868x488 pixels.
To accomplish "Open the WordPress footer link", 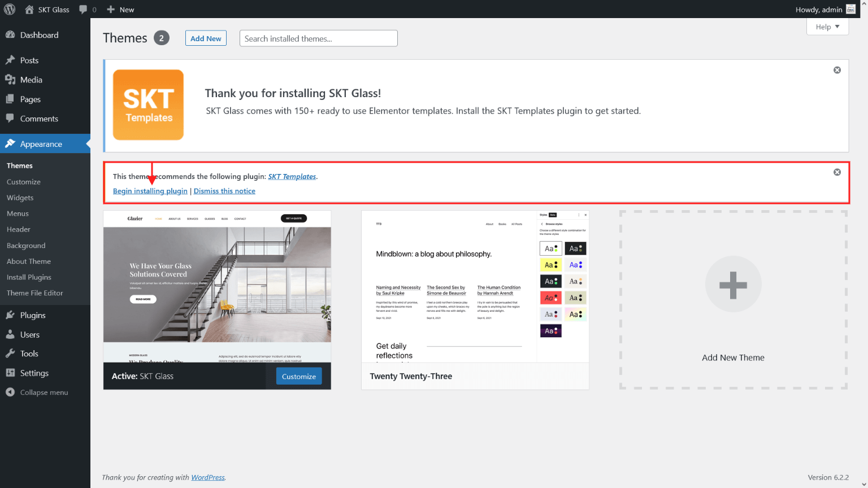I will tap(208, 477).
